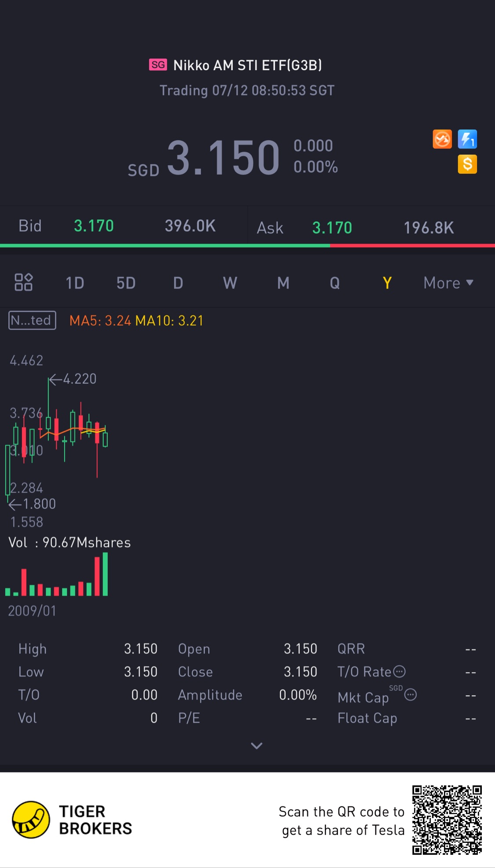Tap the T/O Rate info icon
495x868 pixels.
(x=399, y=671)
